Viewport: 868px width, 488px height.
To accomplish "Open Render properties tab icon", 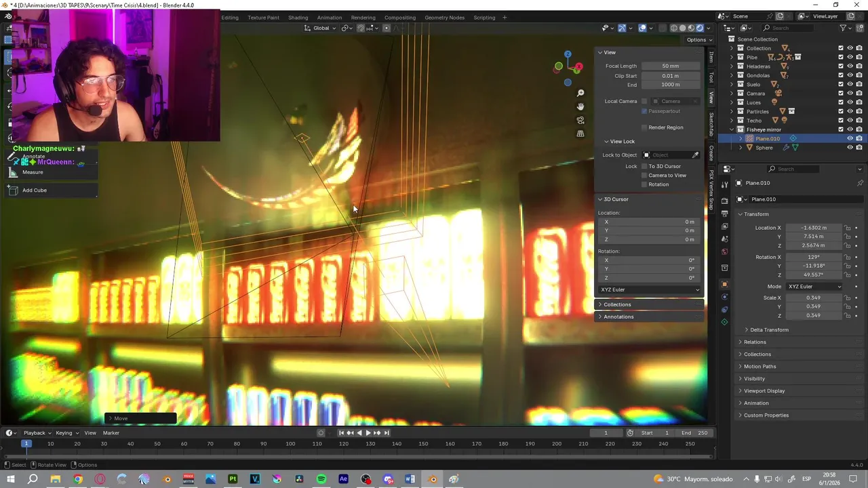I will (724, 201).
